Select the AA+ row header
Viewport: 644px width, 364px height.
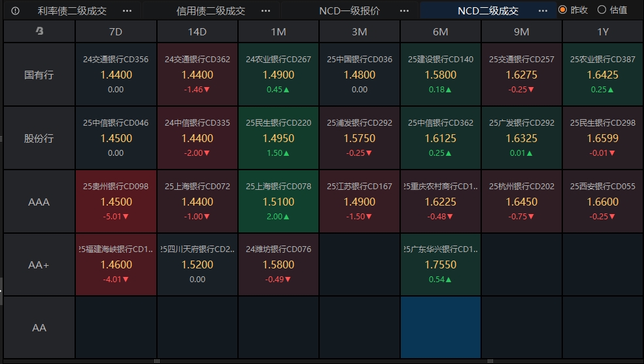[x=39, y=265]
